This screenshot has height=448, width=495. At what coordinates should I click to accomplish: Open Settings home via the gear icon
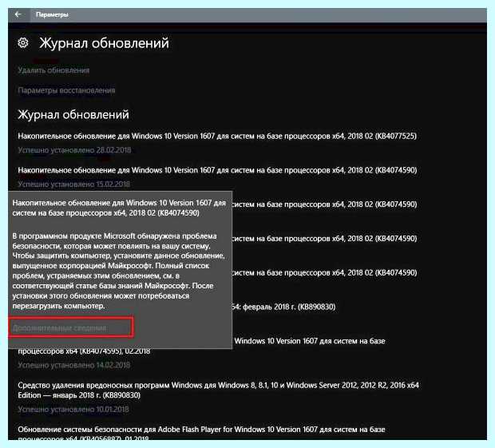coord(23,42)
